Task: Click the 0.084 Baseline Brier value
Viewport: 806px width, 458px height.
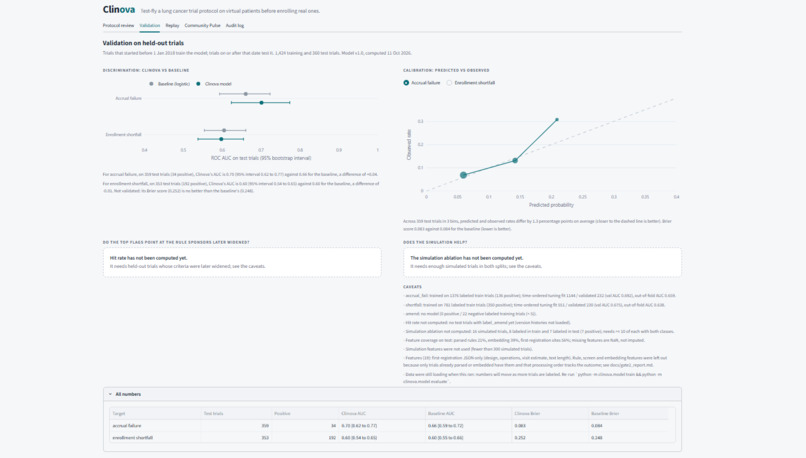Action: pos(597,426)
